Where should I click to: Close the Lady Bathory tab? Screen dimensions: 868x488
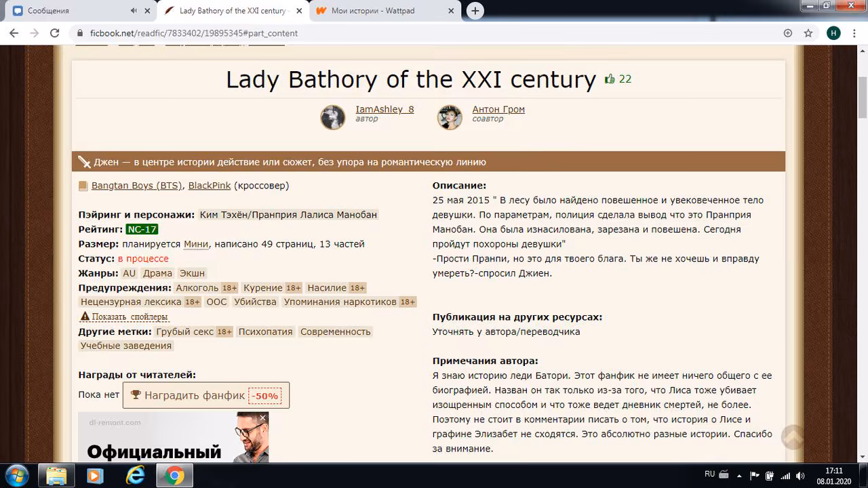pyautogui.click(x=300, y=11)
